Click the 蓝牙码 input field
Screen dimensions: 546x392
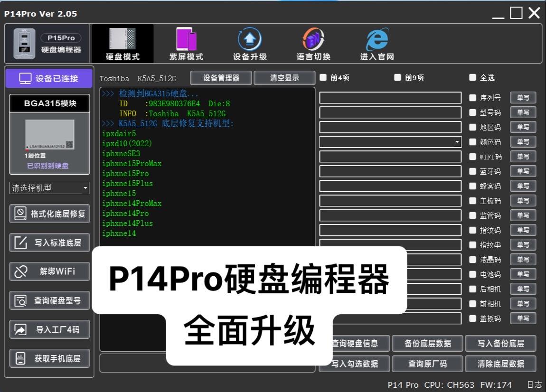point(390,171)
